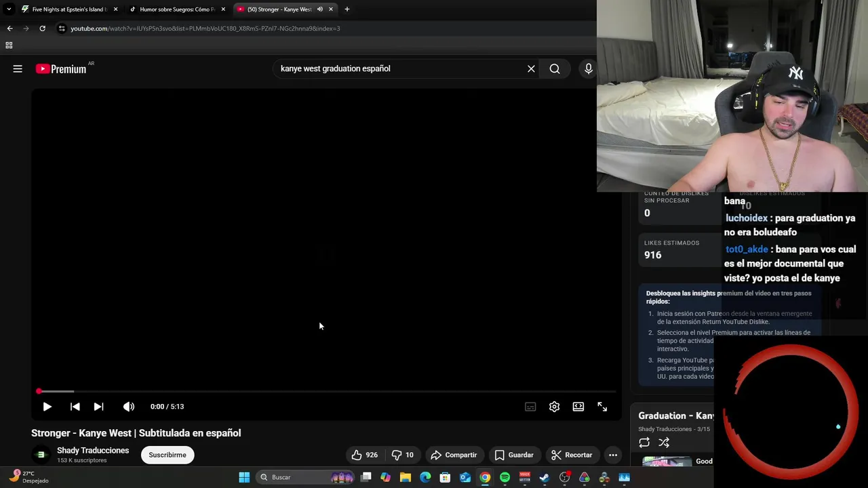Open File Explorer from the taskbar
This screenshot has width=868, height=488.
pos(406,477)
